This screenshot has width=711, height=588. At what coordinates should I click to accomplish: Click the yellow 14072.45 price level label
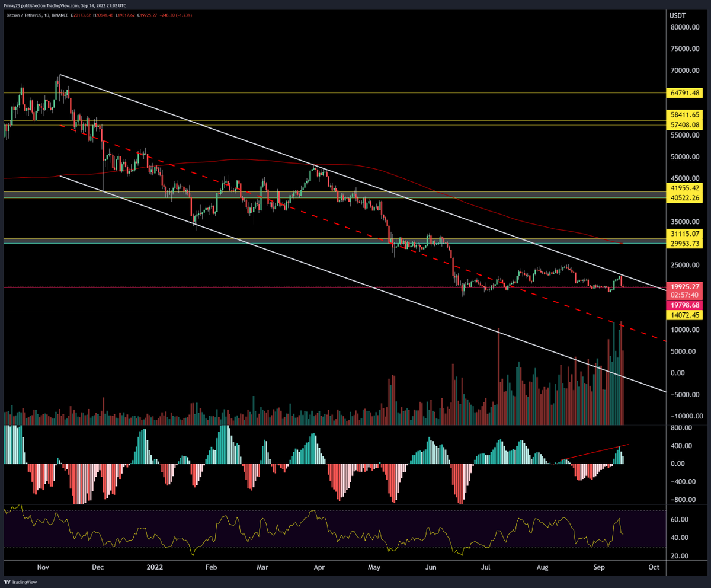[684, 315]
